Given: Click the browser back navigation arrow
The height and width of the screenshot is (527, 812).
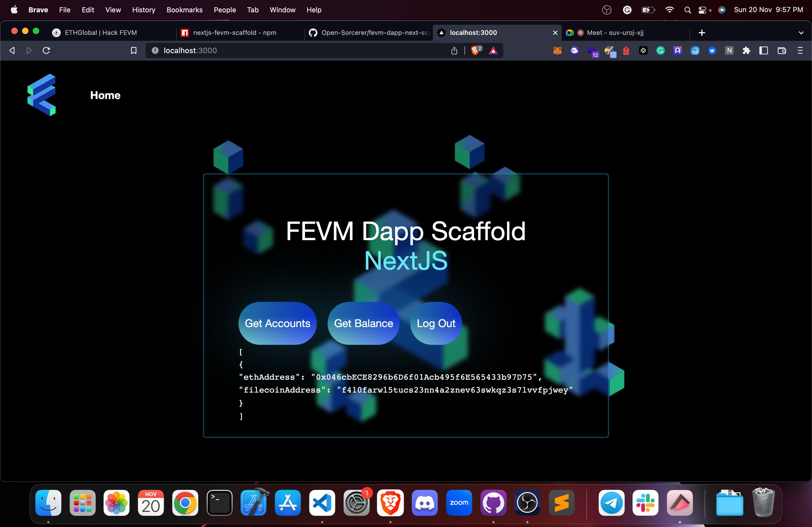Looking at the screenshot, I should pos(12,50).
